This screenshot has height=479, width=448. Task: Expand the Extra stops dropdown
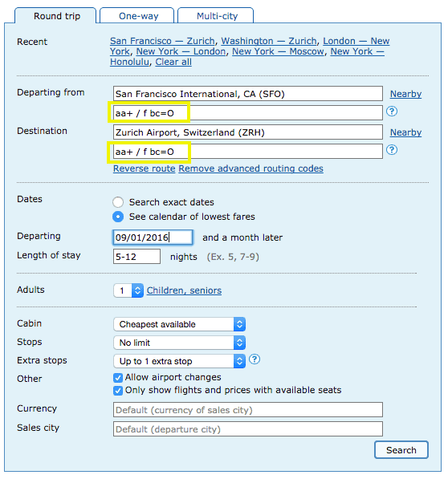coord(179,361)
